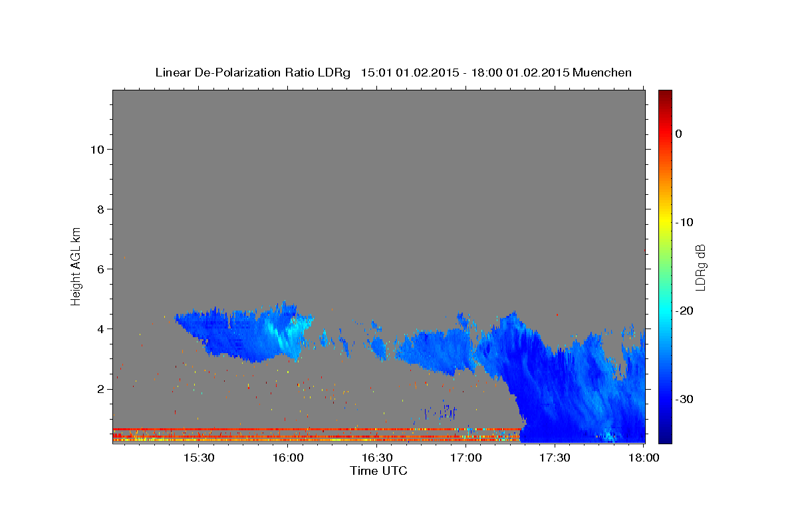Click the 'Time UTC' axis label
This screenshot has height=532, width=798.
pos(378,471)
